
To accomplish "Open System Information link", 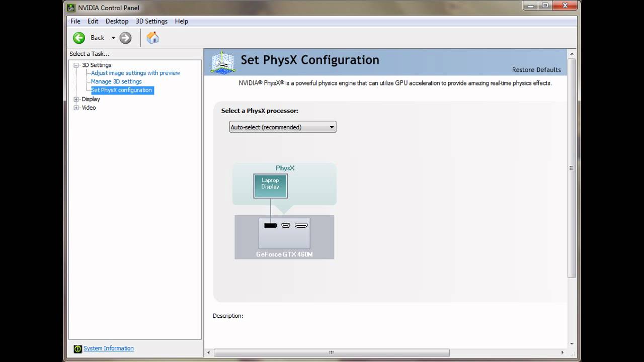I will (108, 348).
